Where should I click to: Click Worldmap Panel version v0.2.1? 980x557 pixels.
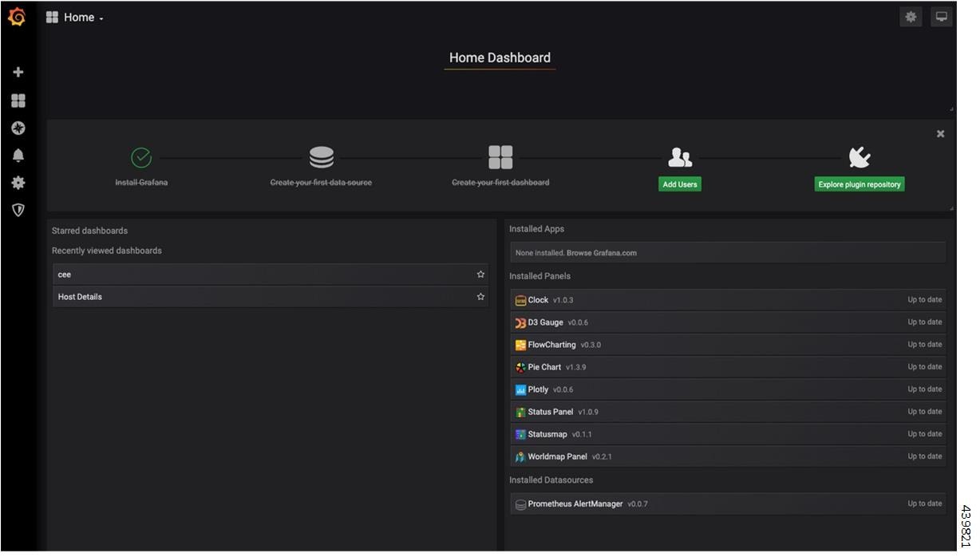coord(602,456)
